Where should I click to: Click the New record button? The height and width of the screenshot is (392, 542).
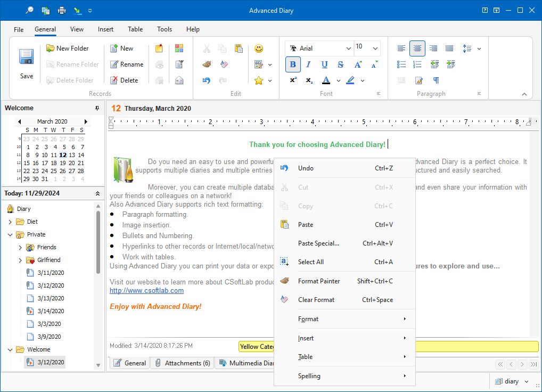pos(122,48)
